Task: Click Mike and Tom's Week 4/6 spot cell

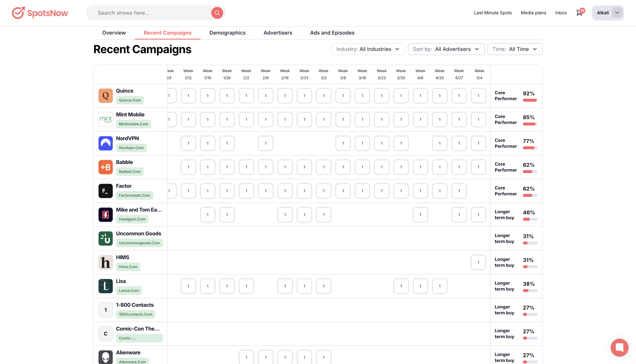Action: (420, 215)
